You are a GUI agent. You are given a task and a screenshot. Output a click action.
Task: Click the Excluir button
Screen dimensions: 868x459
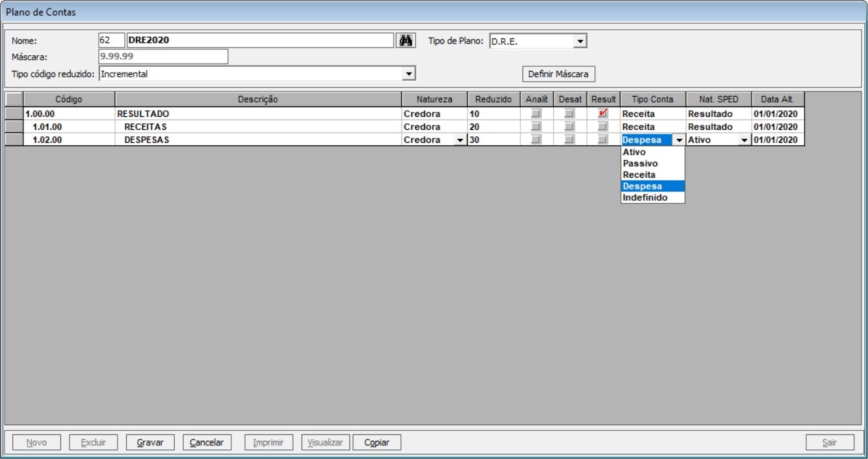click(93, 443)
